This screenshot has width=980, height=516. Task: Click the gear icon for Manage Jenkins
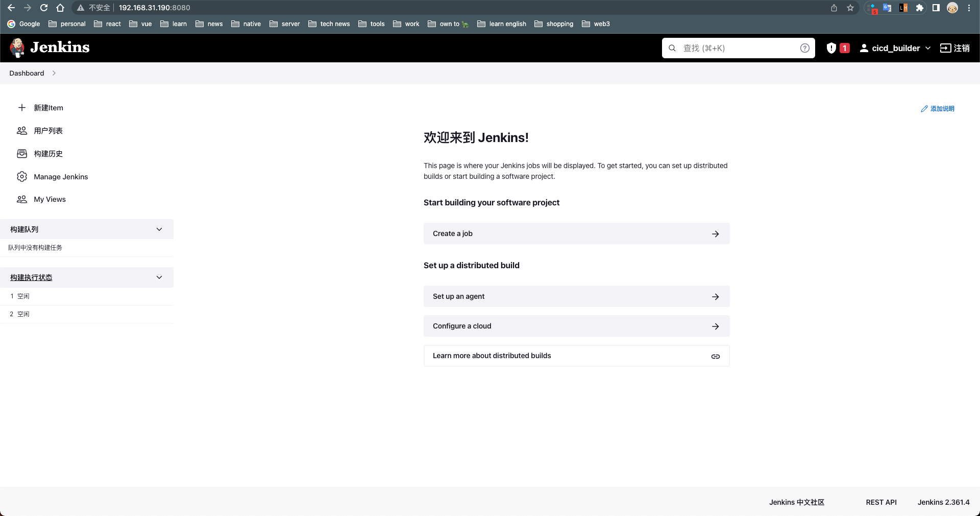22,177
